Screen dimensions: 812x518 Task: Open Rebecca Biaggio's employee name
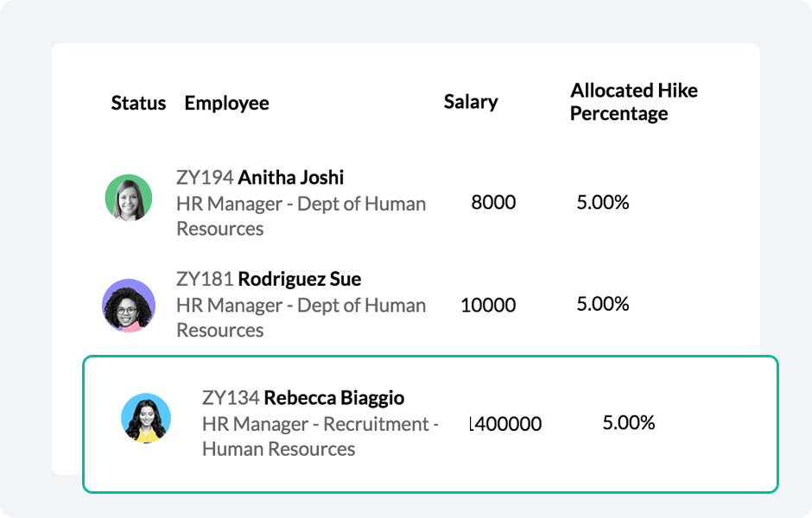333,398
